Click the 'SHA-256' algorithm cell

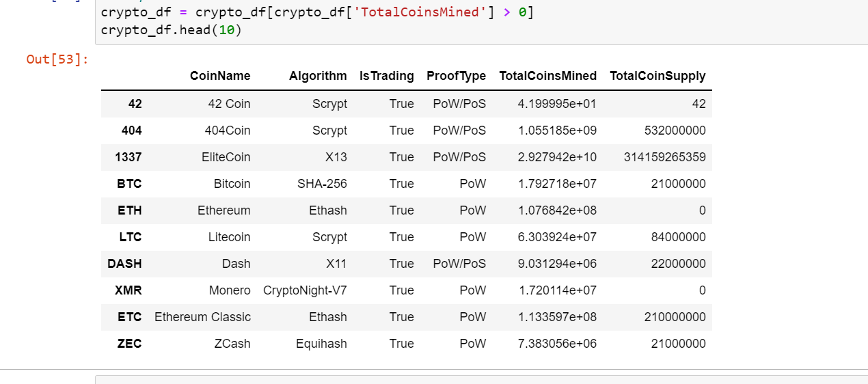pyautogui.click(x=321, y=184)
